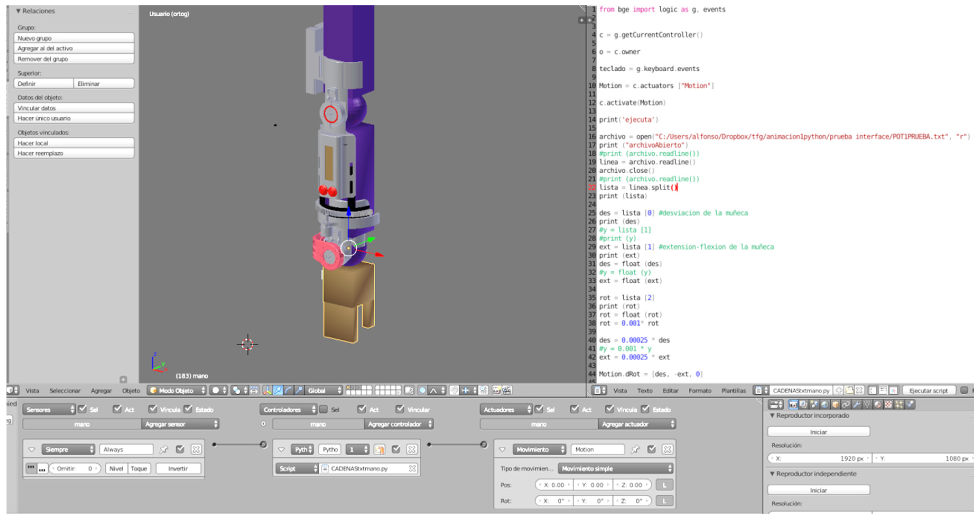Image resolution: width=980 pixels, height=521 pixels.
Task: Open the Render properties tab icon
Action: coord(793,404)
